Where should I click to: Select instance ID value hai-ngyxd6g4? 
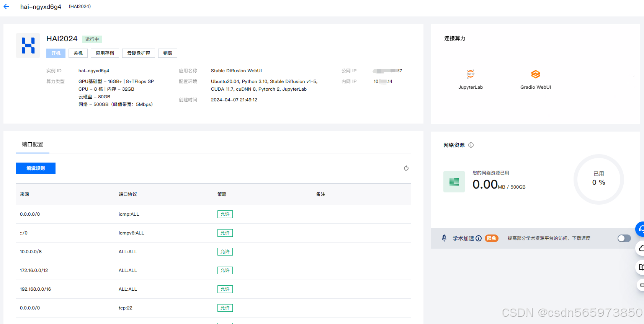(94, 71)
